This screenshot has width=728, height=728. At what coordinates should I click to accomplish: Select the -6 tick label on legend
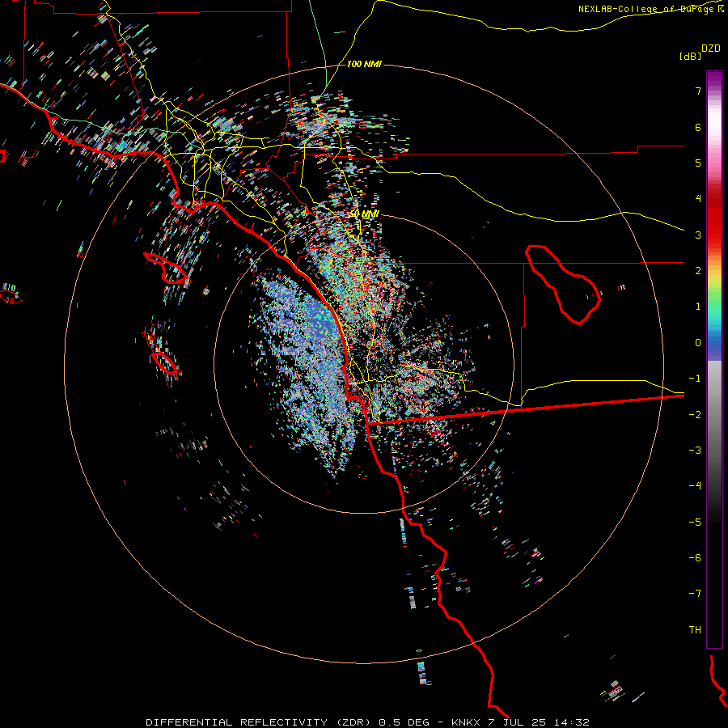coord(695,558)
